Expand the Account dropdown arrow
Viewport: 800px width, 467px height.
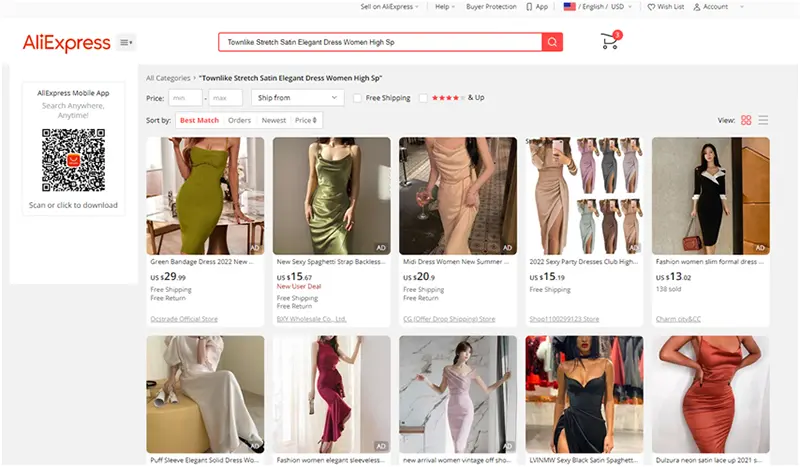[741, 7]
